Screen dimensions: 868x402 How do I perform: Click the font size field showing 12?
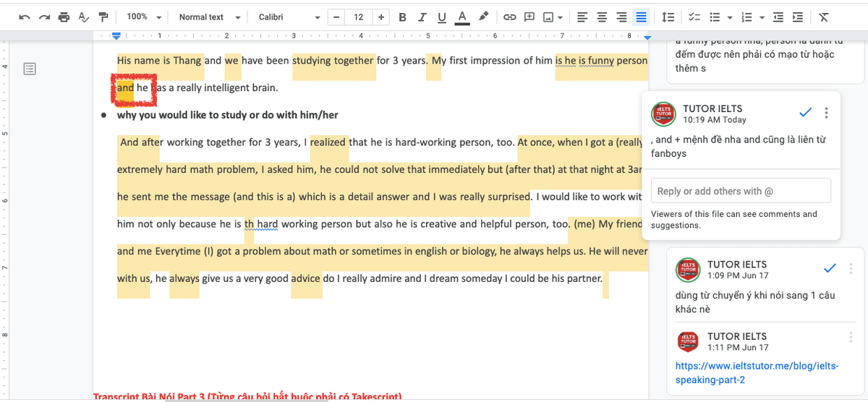click(359, 17)
